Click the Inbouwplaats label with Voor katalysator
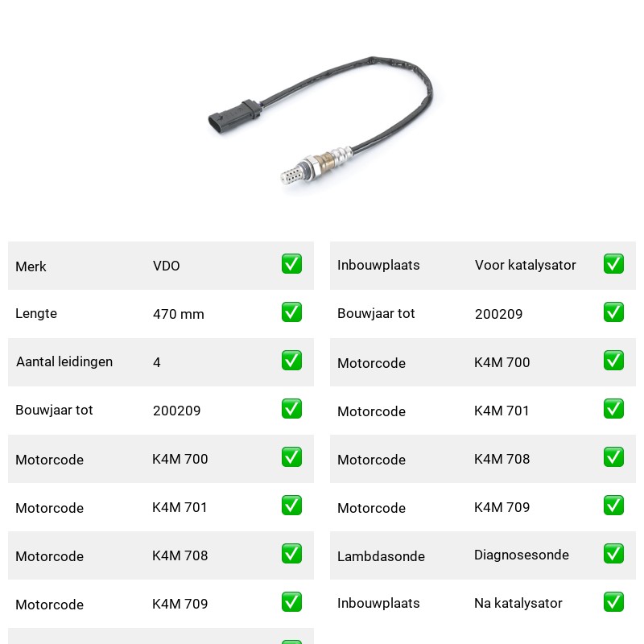Screen dimensions: 644x644 [378, 266]
